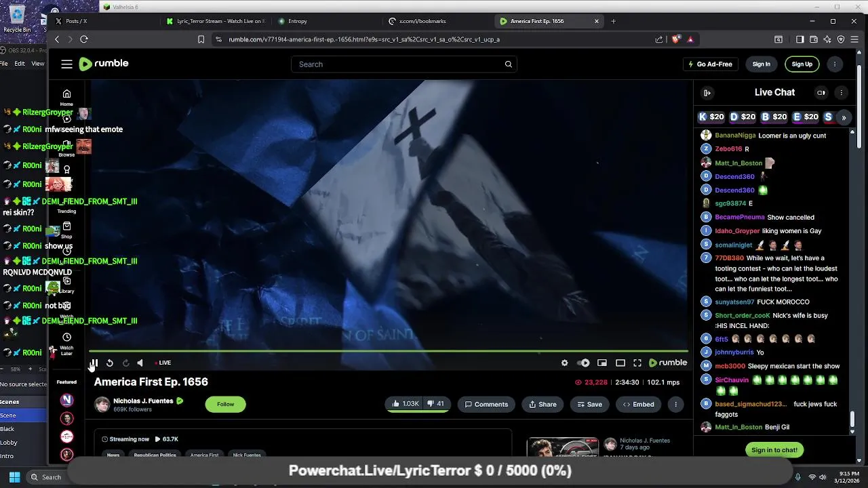Screen dimensions: 868x488
Task: Open a new browser tab
Action: pos(613,21)
